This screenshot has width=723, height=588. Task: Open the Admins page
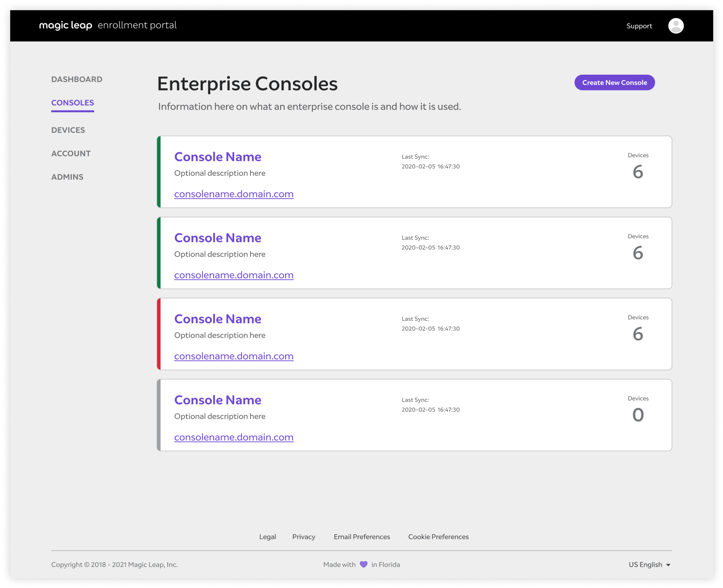pos(67,177)
